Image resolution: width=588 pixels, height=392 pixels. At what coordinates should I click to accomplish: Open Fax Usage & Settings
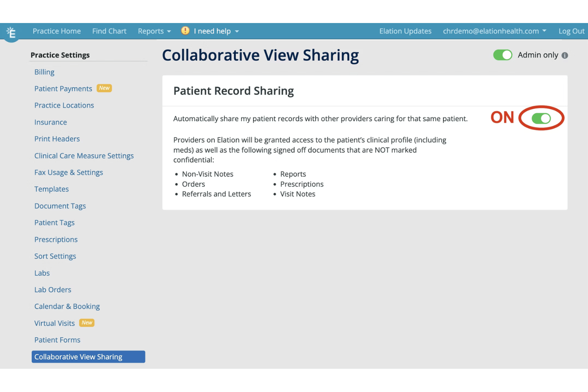click(x=68, y=172)
